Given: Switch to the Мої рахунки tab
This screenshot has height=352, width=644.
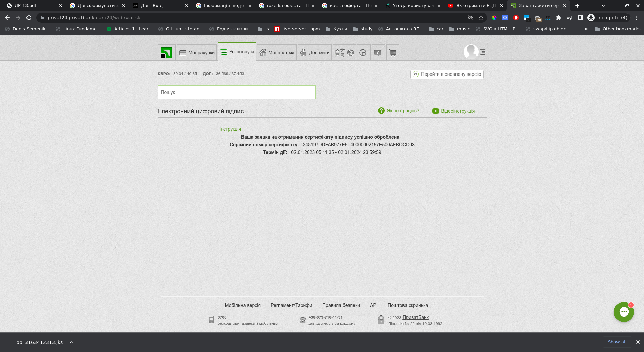Looking at the screenshot, I should (197, 53).
